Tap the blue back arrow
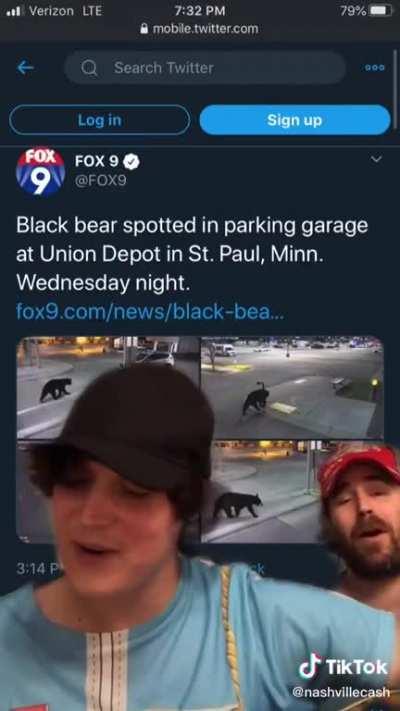This screenshot has width=400, height=711. (25, 68)
